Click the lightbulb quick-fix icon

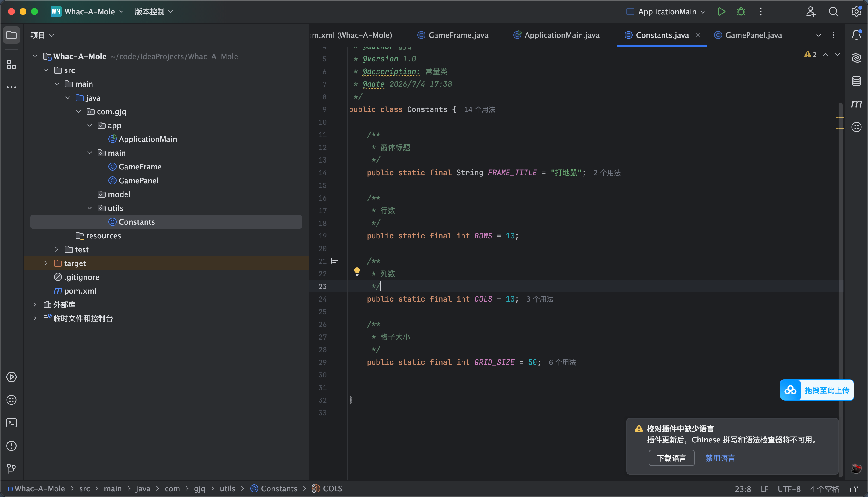[357, 271]
